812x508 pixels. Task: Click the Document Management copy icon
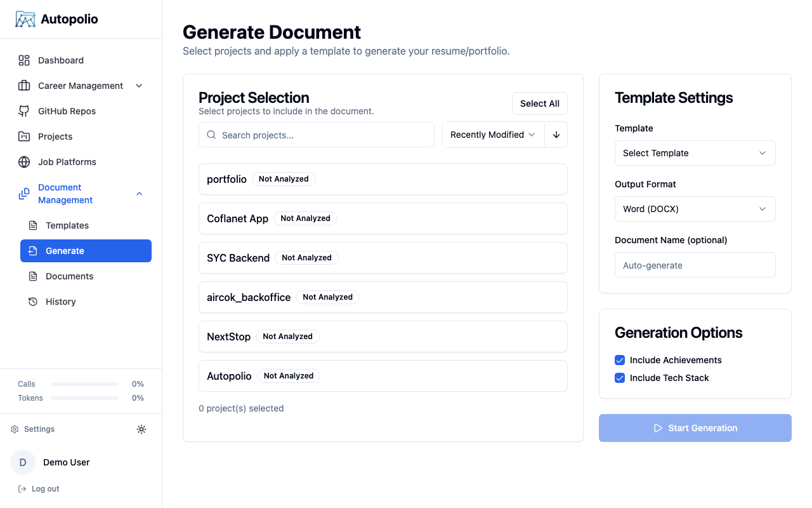pos(23,193)
